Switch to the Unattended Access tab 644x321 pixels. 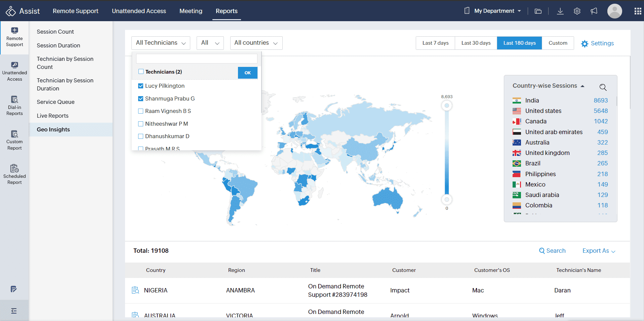coord(139,11)
